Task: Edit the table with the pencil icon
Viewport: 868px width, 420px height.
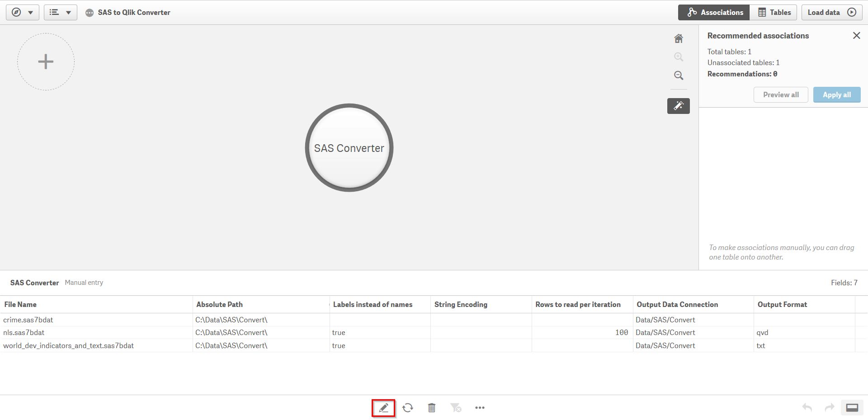Action: 383,408
